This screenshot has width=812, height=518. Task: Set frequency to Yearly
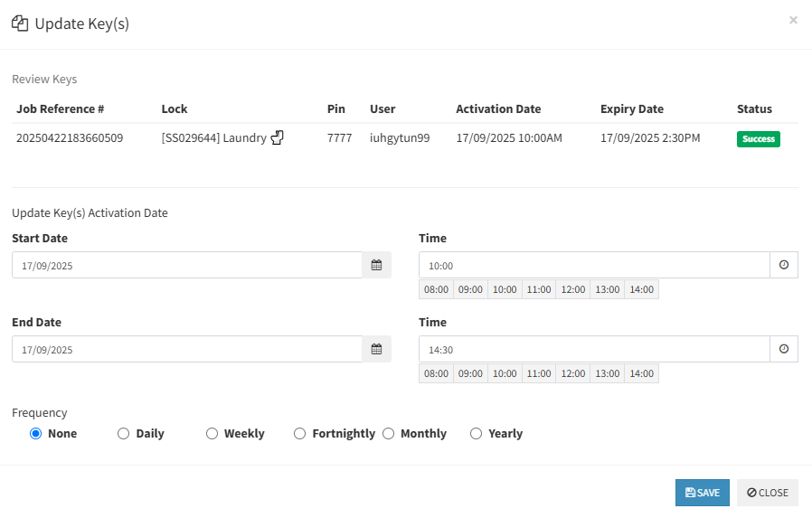477,434
